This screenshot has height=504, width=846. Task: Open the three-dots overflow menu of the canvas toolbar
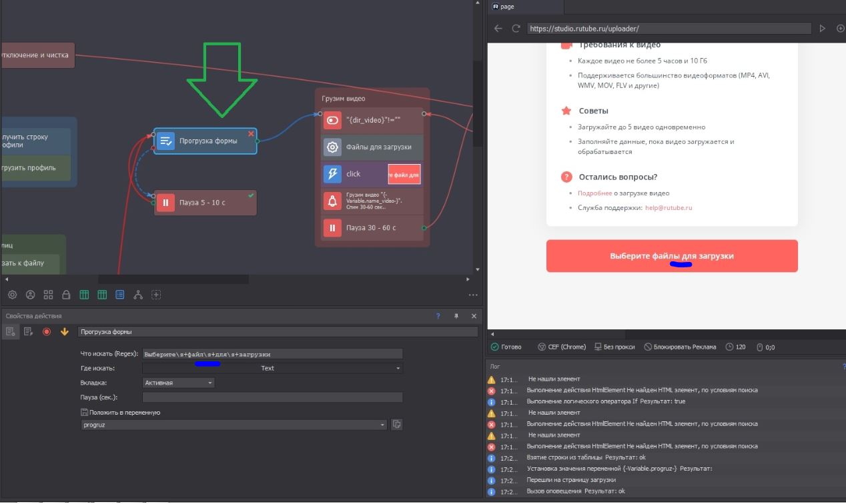click(473, 295)
